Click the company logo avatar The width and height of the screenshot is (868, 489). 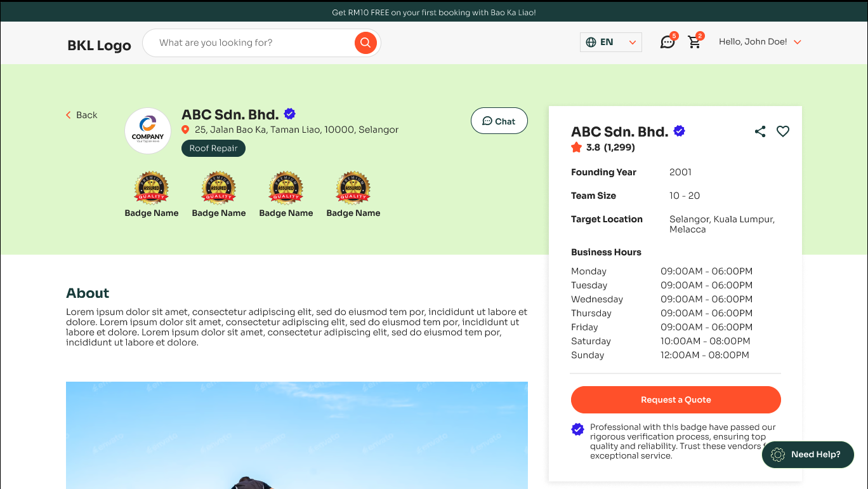click(148, 131)
